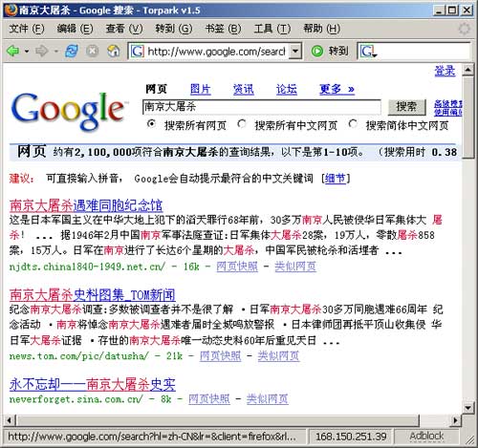Go to the Home page icon
478x448 pixels.
pyautogui.click(x=113, y=51)
